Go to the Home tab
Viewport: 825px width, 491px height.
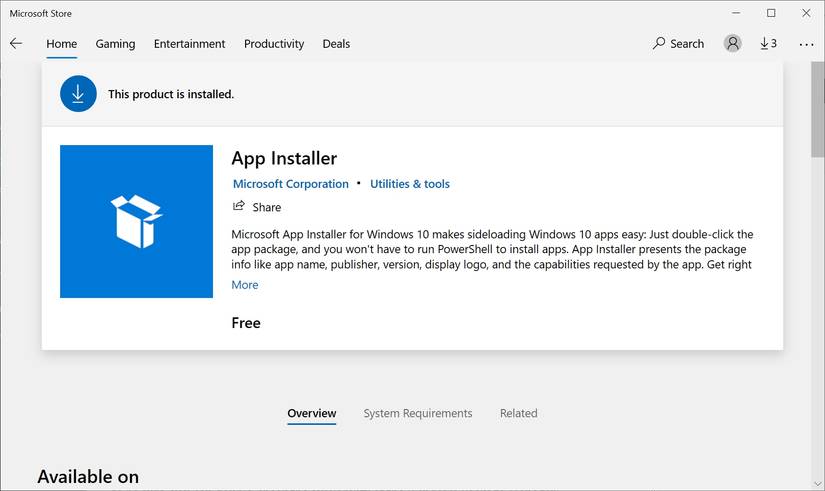pyautogui.click(x=61, y=44)
